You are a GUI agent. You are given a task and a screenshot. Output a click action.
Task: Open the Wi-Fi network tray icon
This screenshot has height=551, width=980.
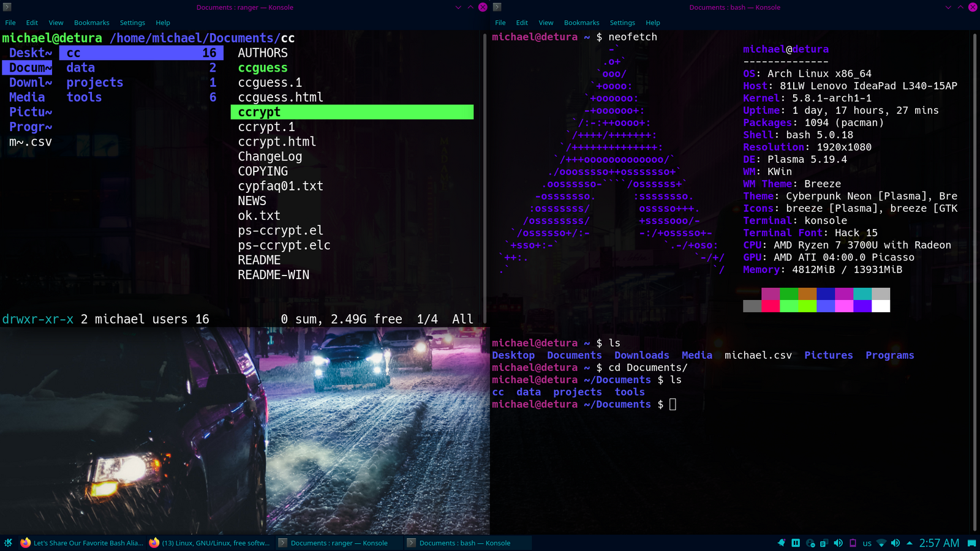(x=881, y=542)
